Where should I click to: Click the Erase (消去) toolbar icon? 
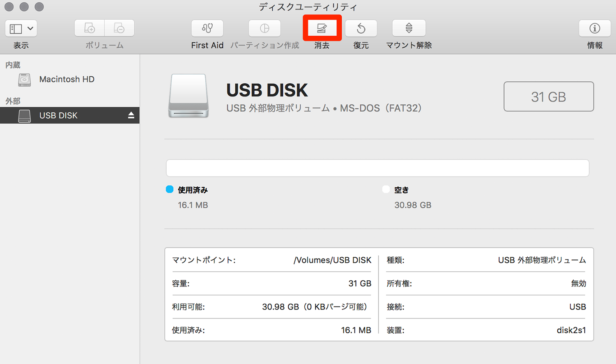tap(322, 28)
